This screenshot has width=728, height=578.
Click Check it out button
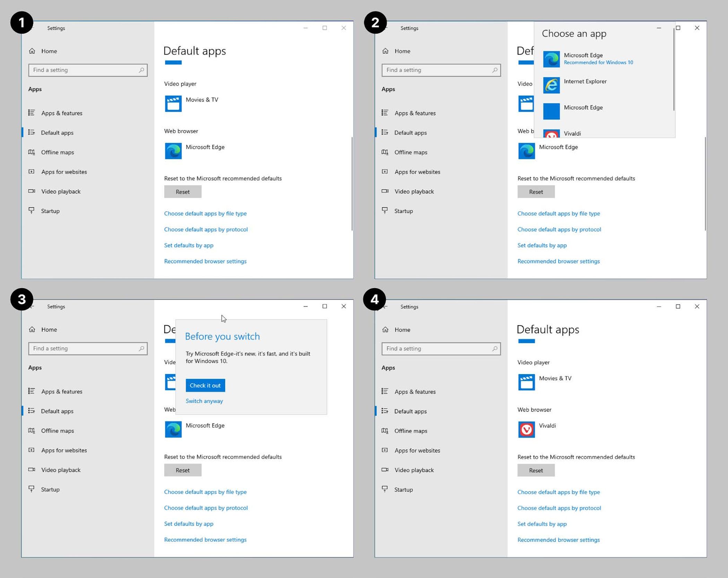tap(205, 385)
